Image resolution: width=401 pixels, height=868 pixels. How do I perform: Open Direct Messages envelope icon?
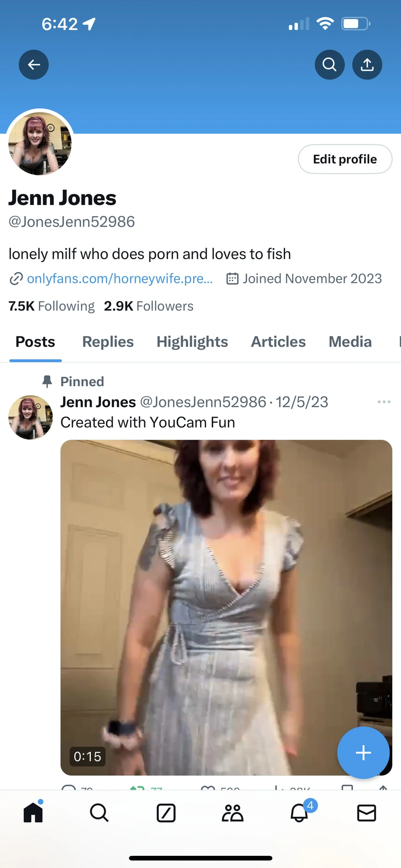[367, 812]
